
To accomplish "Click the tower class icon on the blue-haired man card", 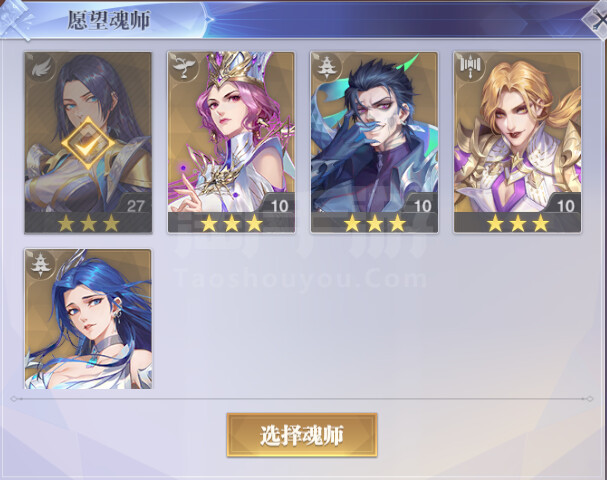I will tap(327, 68).
